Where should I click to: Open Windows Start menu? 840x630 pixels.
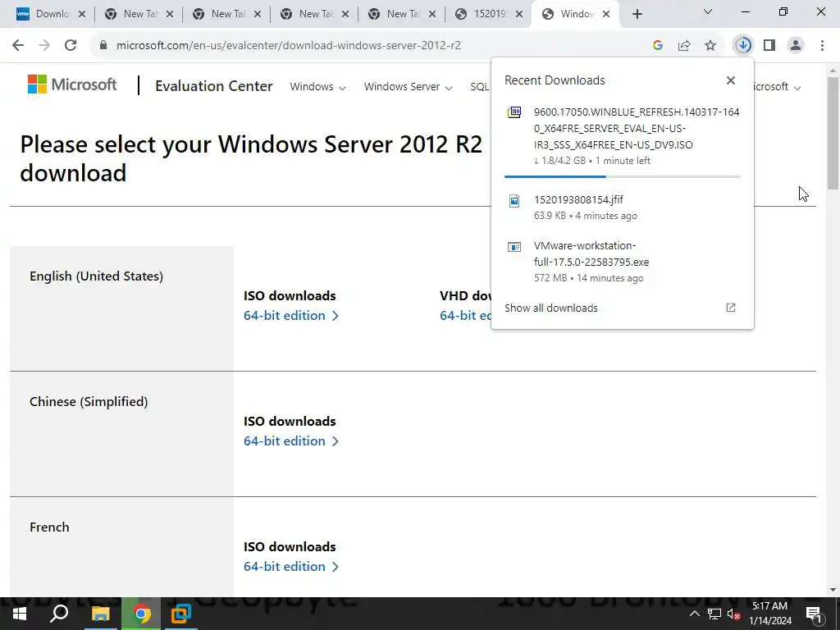click(x=20, y=614)
